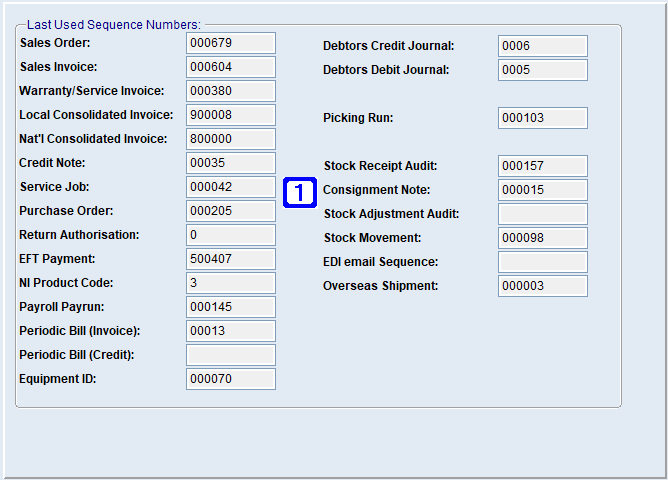Click the 'Sales Order:' label
668x480 pixels.
tap(55, 43)
